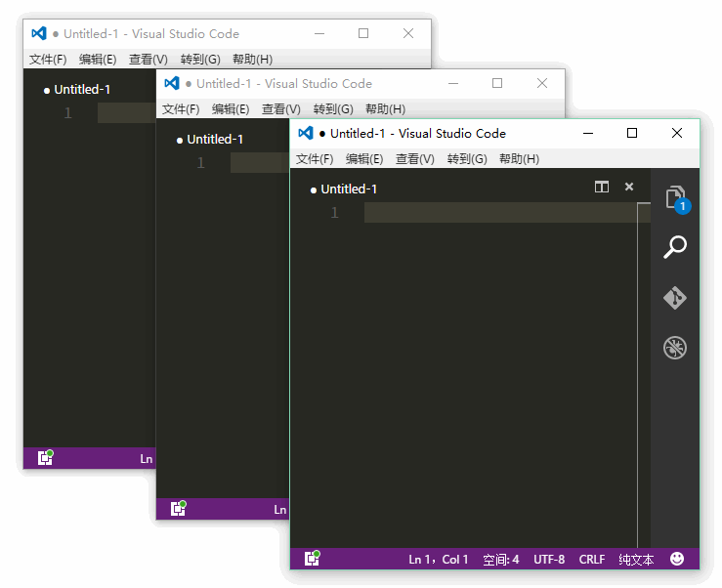Click split editor icon in front window
The width and height of the screenshot is (722, 588).
(x=602, y=187)
